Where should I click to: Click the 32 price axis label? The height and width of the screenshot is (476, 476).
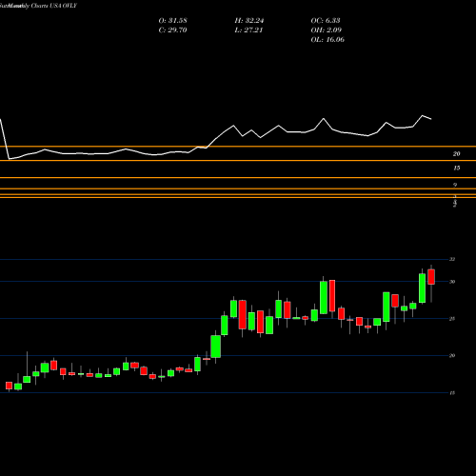[x=452, y=259]
